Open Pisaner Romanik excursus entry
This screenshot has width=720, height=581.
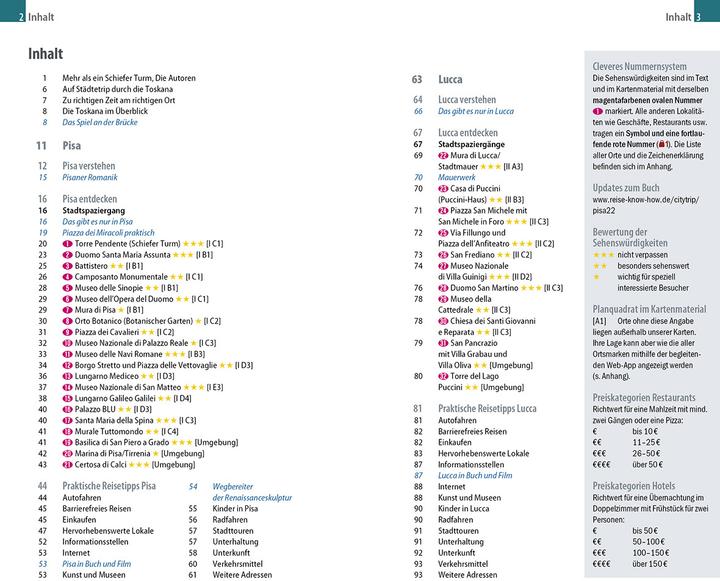point(93,177)
